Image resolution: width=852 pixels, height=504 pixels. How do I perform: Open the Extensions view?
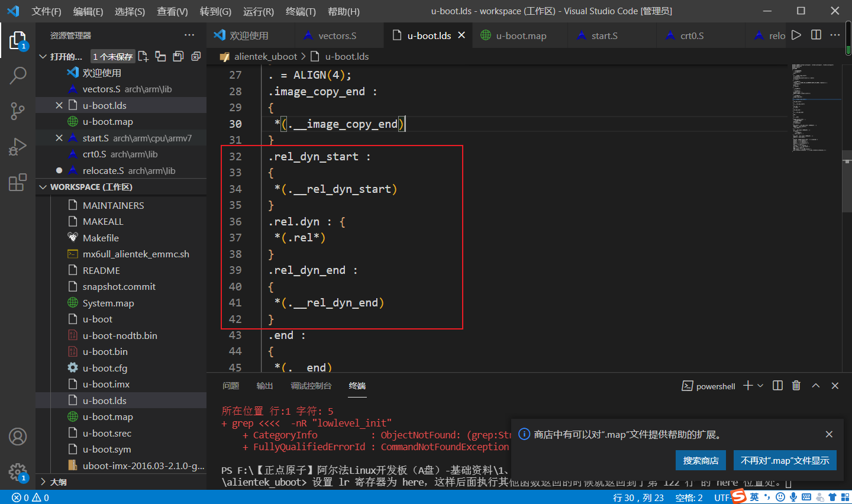(x=18, y=182)
